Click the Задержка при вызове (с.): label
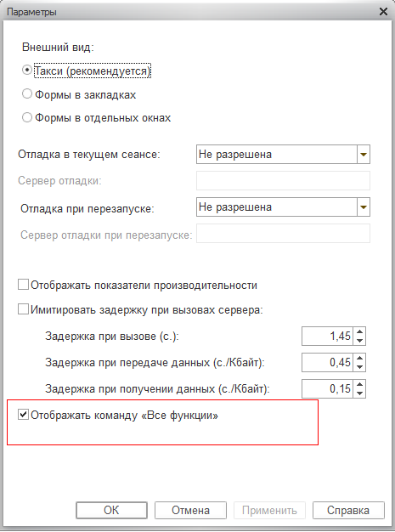395x532 pixels. click(x=112, y=337)
